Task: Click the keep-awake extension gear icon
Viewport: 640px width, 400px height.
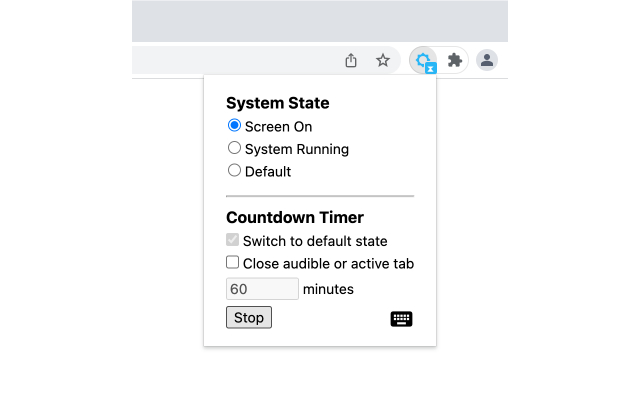Action: click(424, 60)
